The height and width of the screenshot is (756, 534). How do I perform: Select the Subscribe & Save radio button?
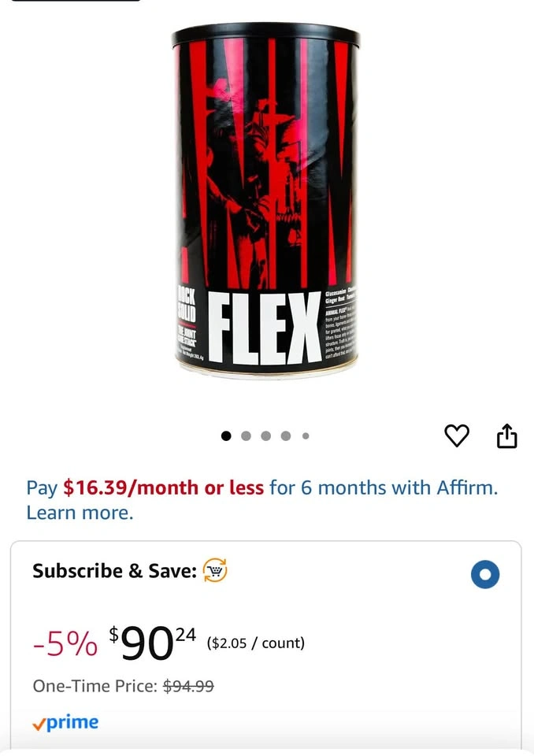(485, 574)
